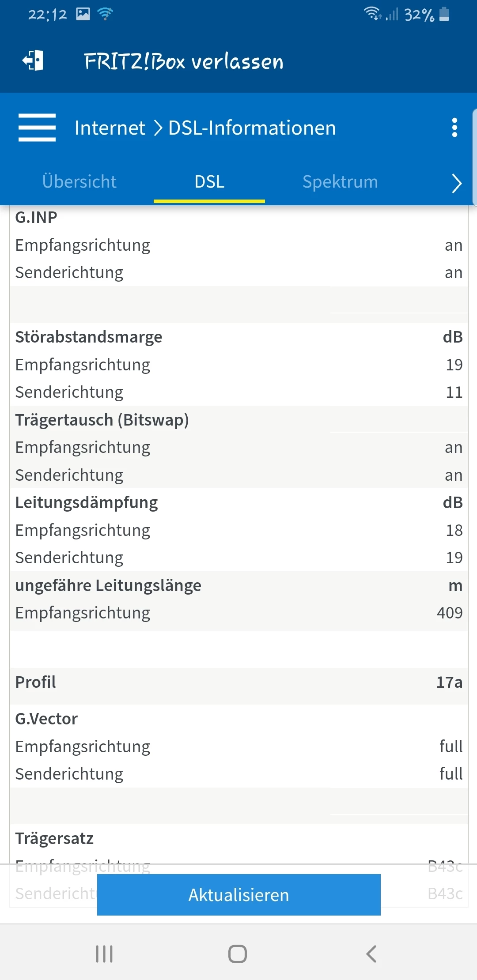Viewport: 477px width, 980px height.
Task: Tap the Internet breadcrumb label
Action: [x=110, y=128]
